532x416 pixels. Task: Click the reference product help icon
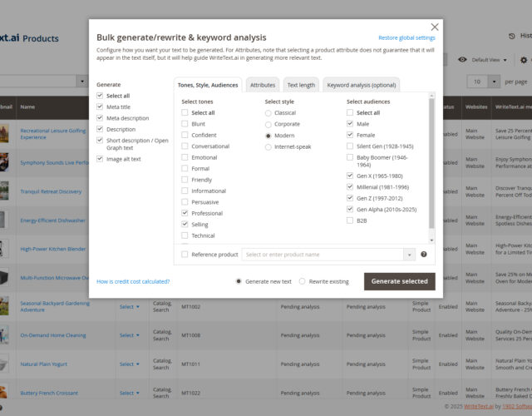pos(424,255)
